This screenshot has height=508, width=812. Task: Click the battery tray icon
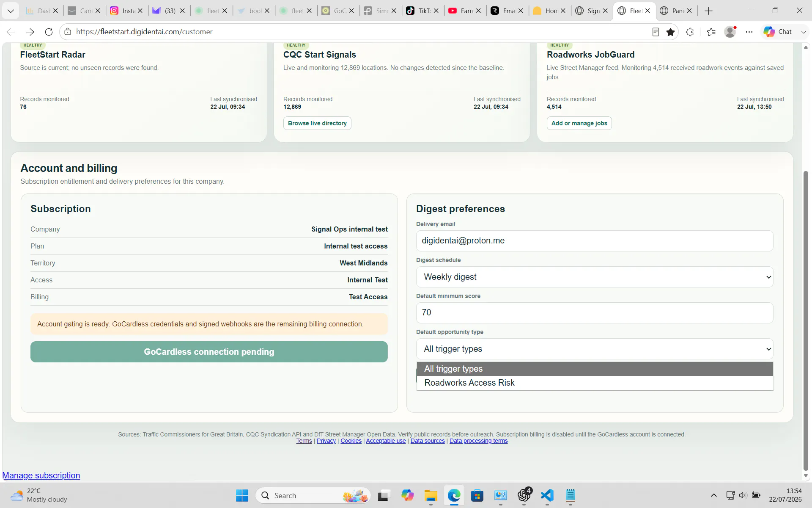(756, 495)
